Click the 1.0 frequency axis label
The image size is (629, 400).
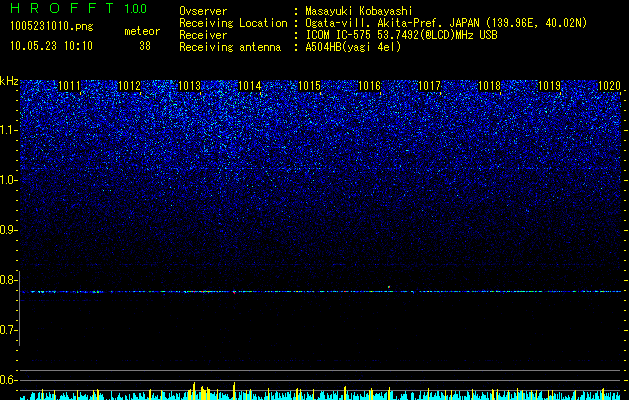9,180
